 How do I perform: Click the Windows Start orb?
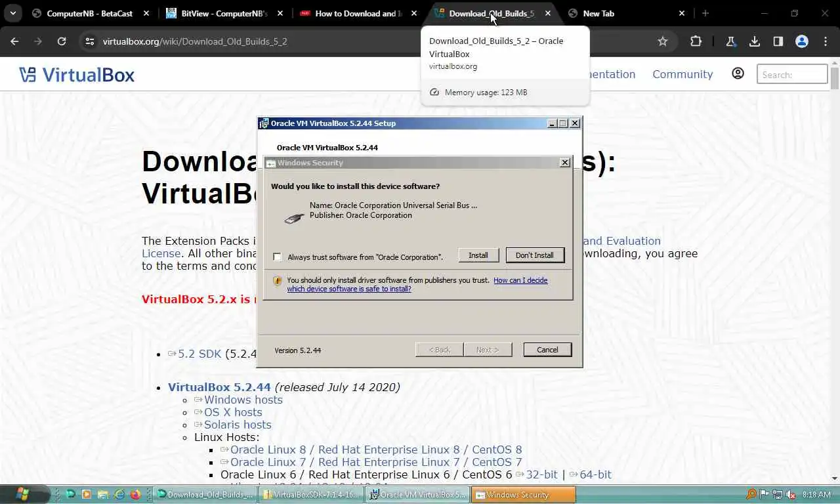[22, 493]
